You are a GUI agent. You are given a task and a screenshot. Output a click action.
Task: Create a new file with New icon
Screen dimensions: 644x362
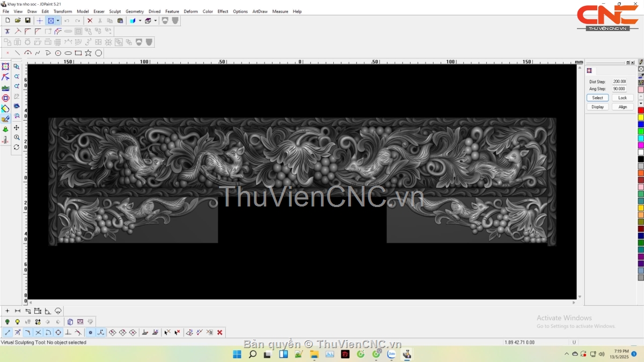coord(8,20)
